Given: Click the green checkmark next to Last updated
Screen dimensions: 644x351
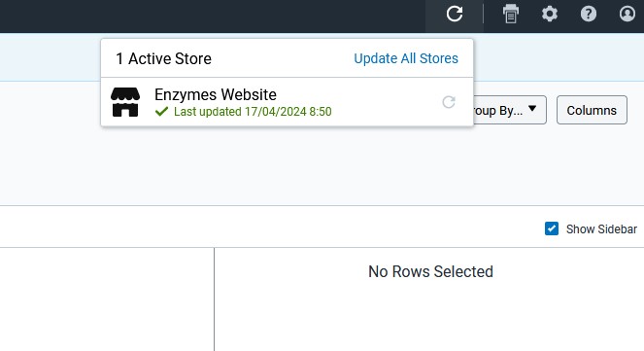Looking at the screenshot, I should tap(161, 112).
